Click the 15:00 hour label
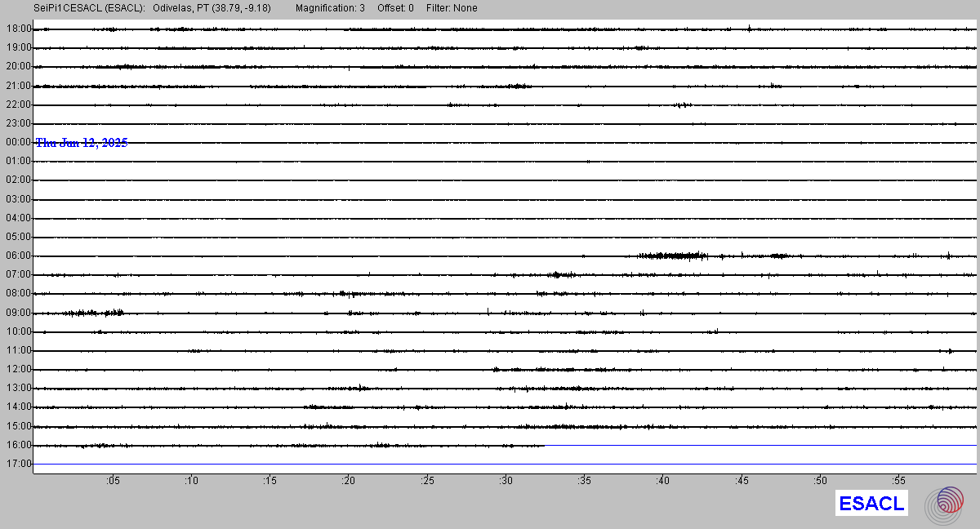The width and height of the screenshot is (980, 529). pyautogui.click(x=18, y=426)
